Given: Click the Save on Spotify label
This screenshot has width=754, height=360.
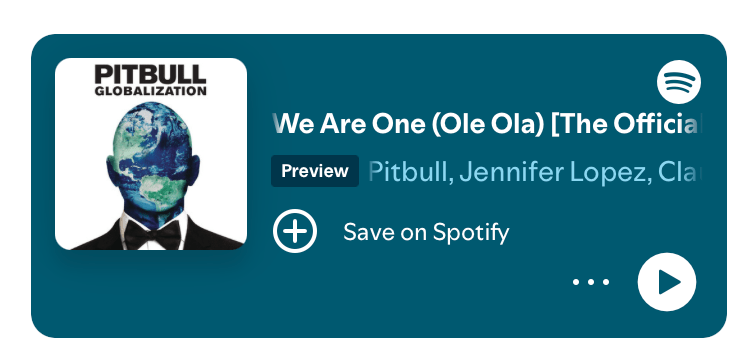Looking at the screenshot, I should click(426, 232).
